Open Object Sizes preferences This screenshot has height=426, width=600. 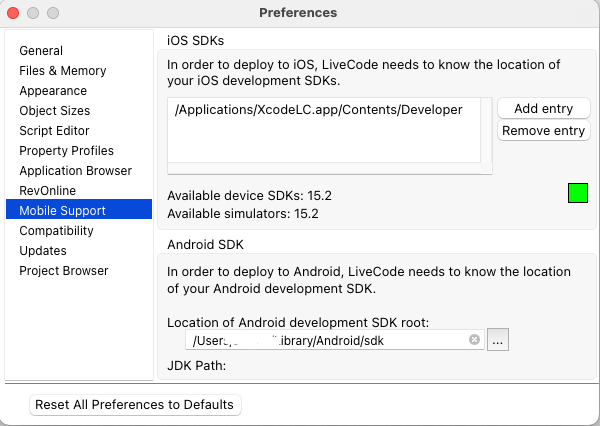tap(54, 110)
